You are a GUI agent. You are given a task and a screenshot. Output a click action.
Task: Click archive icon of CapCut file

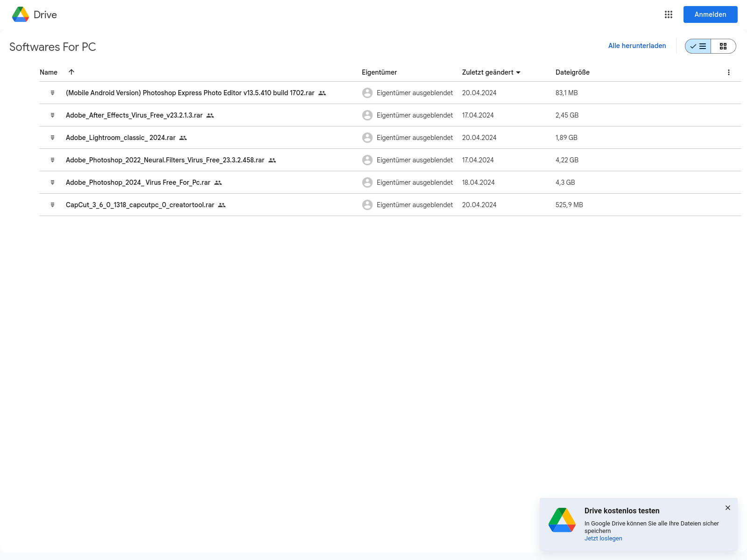pos(52,205)
